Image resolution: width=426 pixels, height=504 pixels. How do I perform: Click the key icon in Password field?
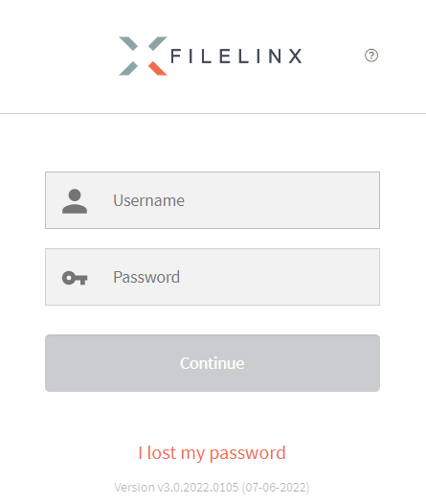pyautogui.click(x=75, y=278)
